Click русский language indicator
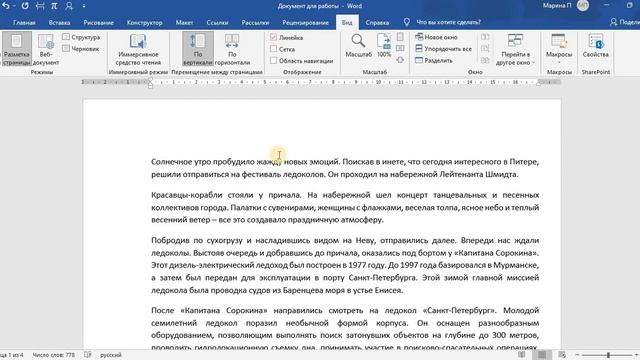The image size is (640, 360). point(111,355)
